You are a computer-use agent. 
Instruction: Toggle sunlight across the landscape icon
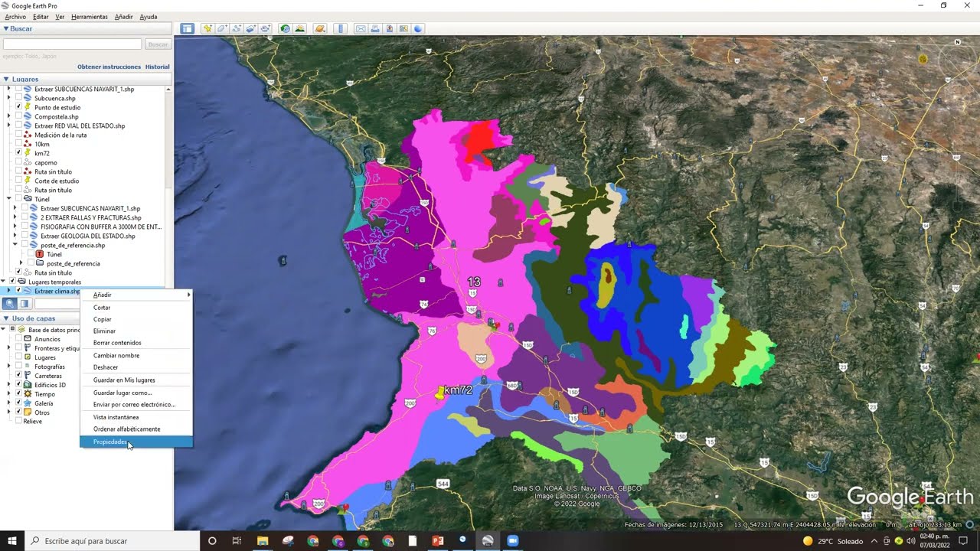(x=300, y=29)
